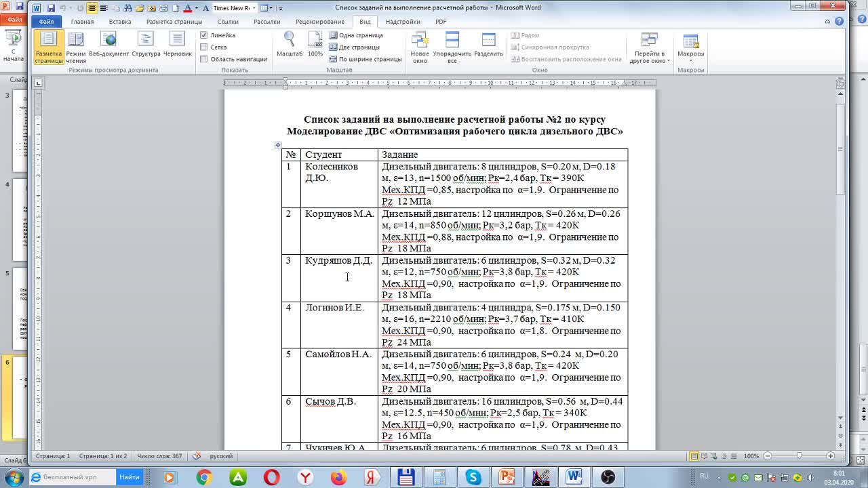Screen dimensions: 868x488
Task: Select Print Layout view icon in status bar
Action: click(694, 456)
